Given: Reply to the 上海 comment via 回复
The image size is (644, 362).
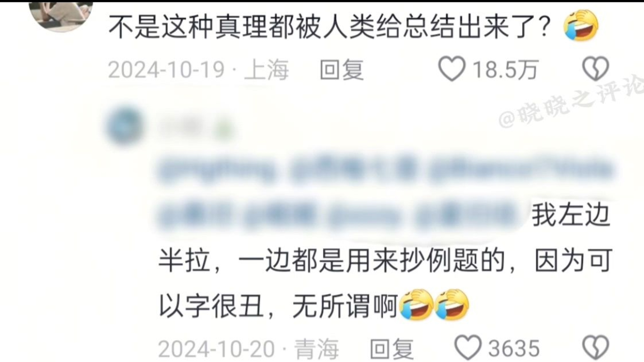Looking at the screenshot, I should [x=342, y=70].
